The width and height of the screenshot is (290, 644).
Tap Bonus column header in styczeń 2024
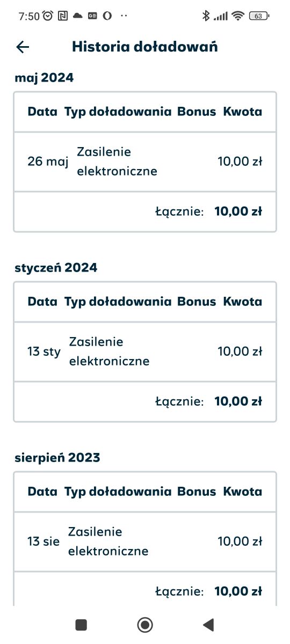[x=197, y=302]
